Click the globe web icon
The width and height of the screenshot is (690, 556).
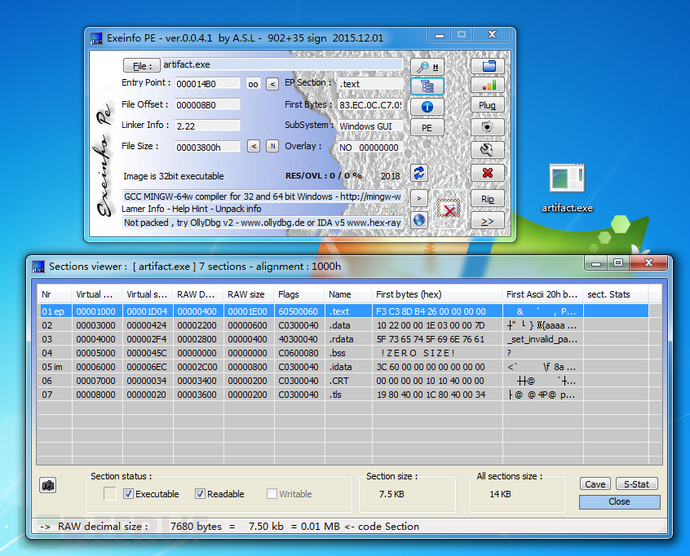[x=419, y=220]
